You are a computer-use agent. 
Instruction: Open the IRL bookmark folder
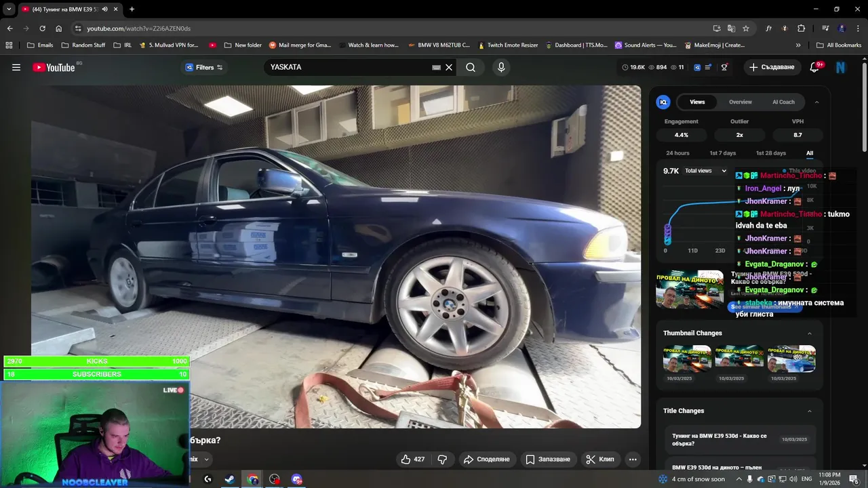[x=123, y=45]
